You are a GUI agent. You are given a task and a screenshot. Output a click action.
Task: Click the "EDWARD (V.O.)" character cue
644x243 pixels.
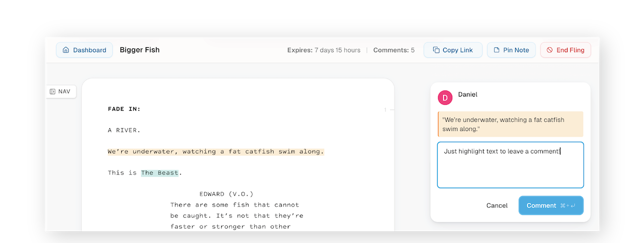226,194
